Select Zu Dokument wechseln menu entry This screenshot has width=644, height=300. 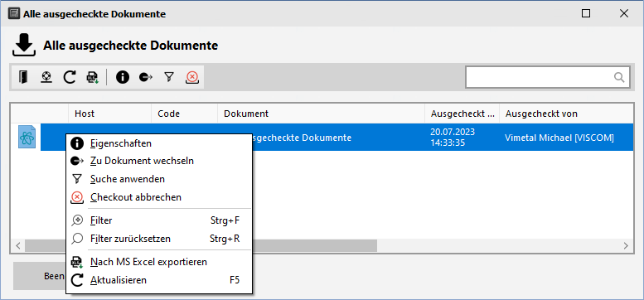[159, 161]
